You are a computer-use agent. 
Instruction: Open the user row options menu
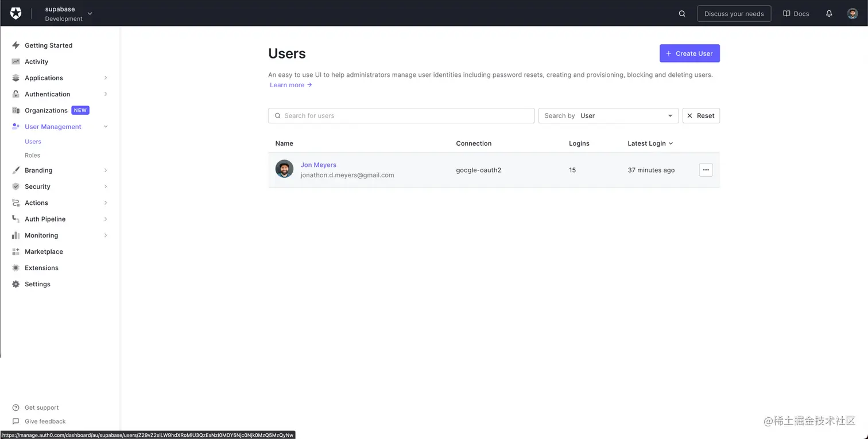(706, 170)
